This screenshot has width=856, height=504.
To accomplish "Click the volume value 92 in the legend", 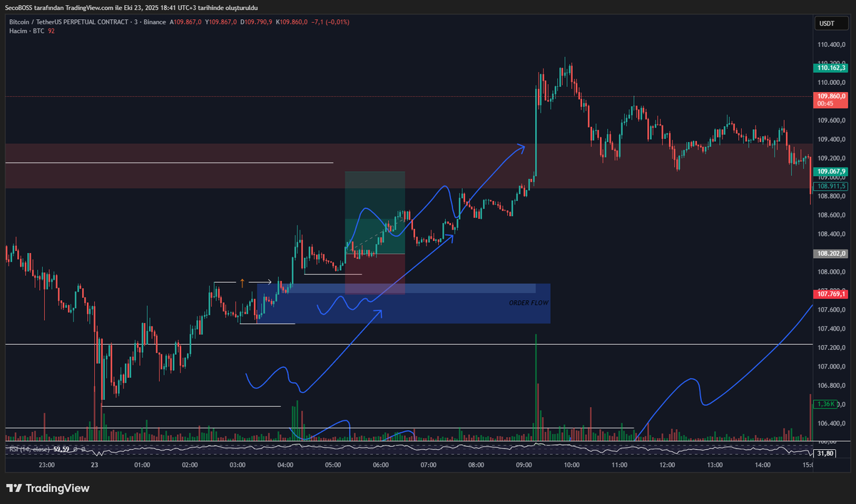I will point(51,31).
